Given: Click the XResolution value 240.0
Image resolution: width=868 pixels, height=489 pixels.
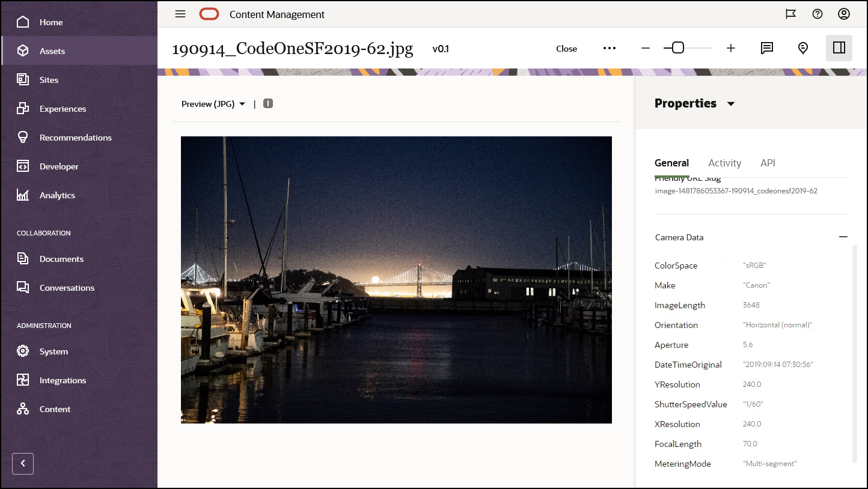Looking at the screenshot, I should (x=752, y=424).
